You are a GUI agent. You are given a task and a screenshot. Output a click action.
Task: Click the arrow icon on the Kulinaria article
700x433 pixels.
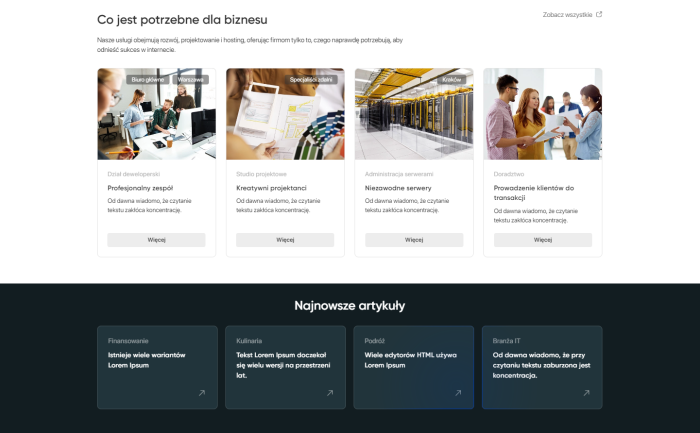tap(329, 393)
